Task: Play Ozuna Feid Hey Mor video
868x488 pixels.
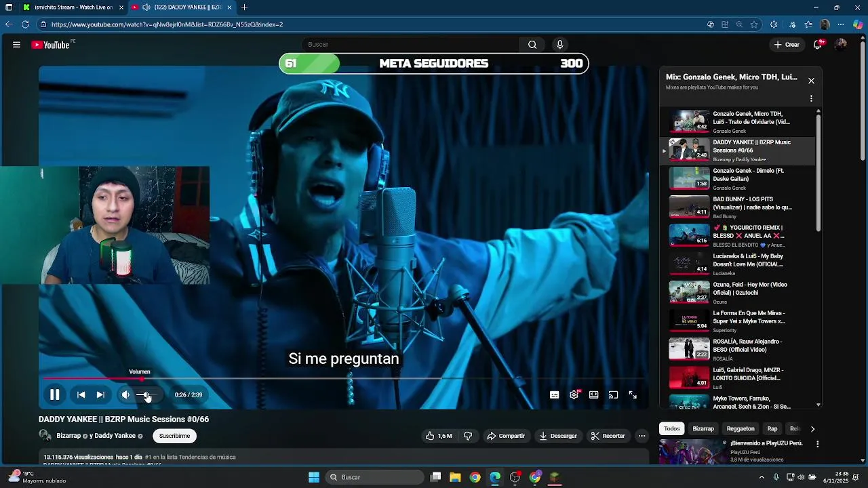Action: (738, 293)
